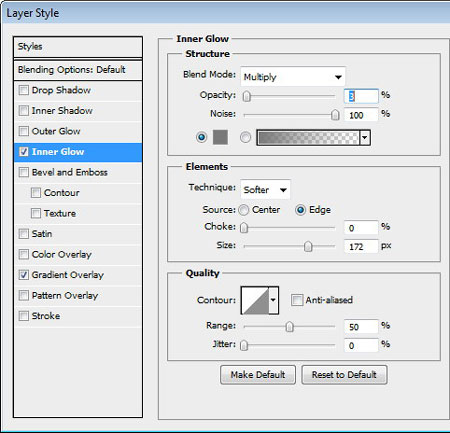Open the Inner Glow settings row
Screen dimensions: 450x433
[x=78, y=152]
